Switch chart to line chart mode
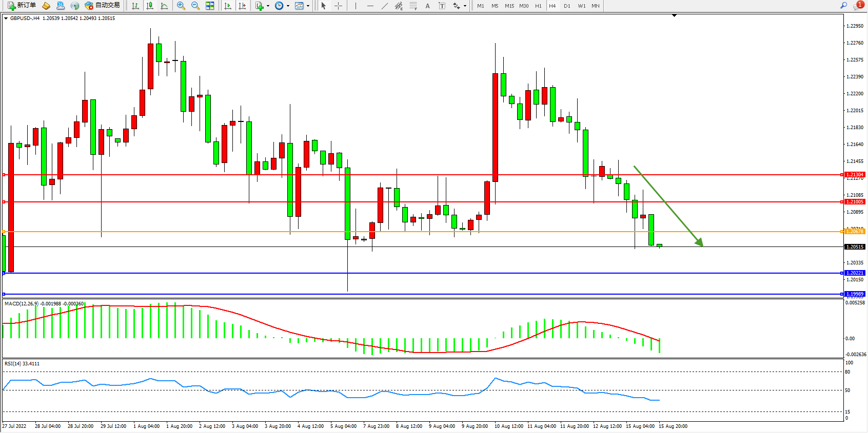 [164, 6]
